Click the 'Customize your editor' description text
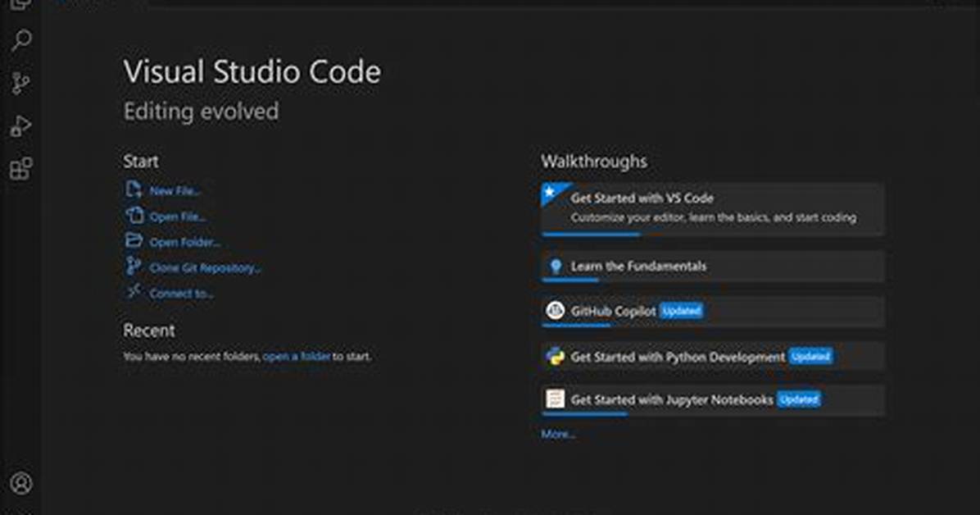Screen dimensions: 980x515 pos(713,218)
